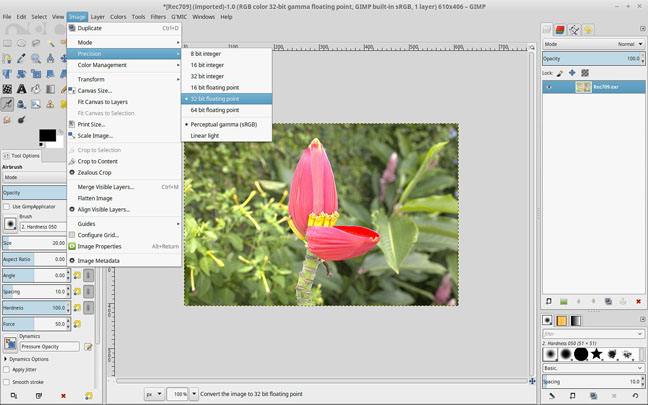648x405 pixels.
Task: Open Channels tab in layers dock
Action: tap(560, 30)
